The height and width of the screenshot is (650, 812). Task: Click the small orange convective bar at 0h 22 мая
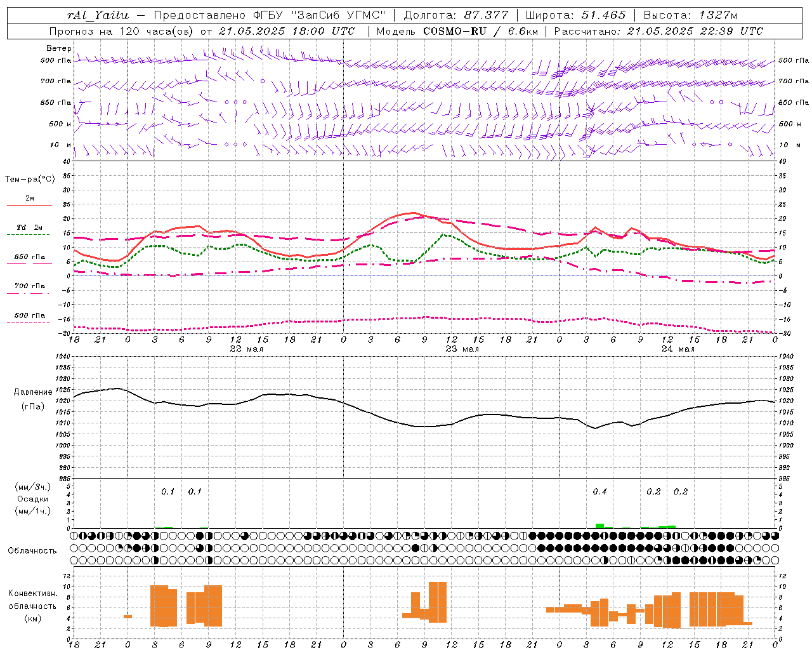(x=128, y=616)
